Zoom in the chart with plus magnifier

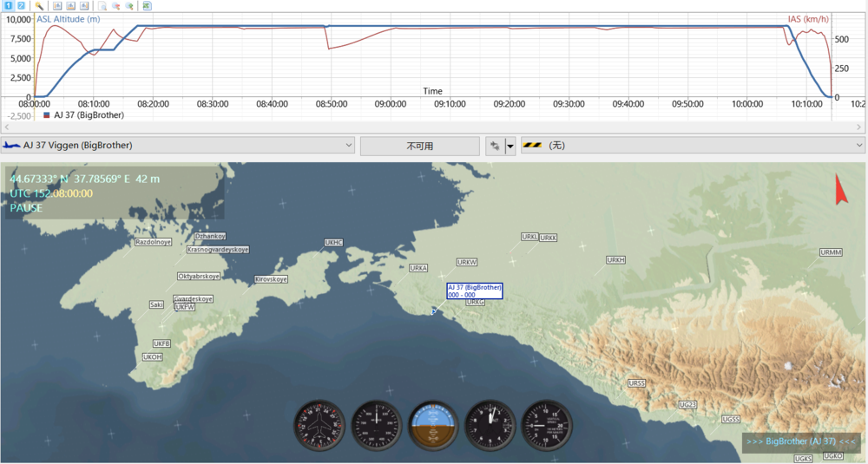(129, 5)
